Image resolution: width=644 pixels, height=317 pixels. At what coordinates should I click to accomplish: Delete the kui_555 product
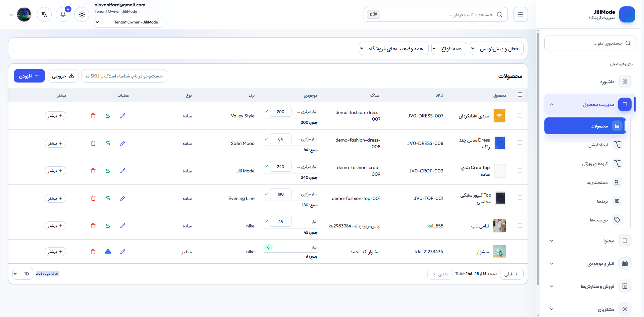click(x=93, y=226)
